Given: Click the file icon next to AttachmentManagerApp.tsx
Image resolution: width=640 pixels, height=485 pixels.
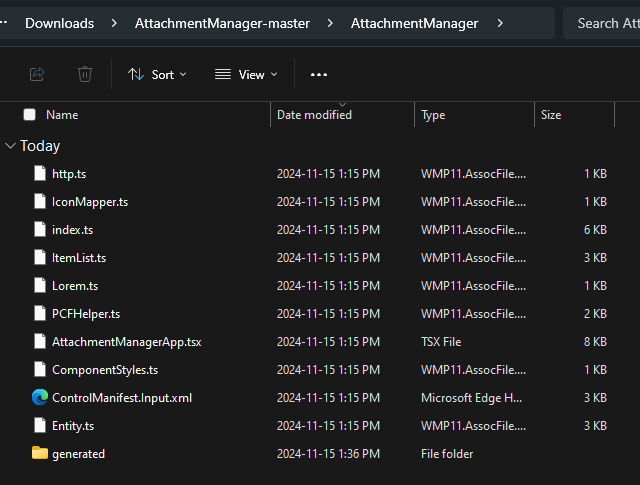Looking at the screenshot, I should click(x=40, y=341).
